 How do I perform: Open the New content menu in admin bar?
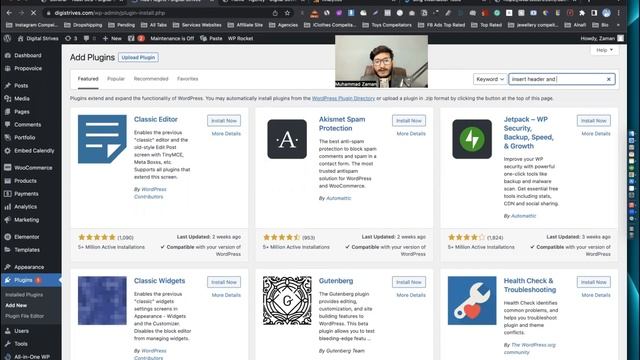(112, 38)
